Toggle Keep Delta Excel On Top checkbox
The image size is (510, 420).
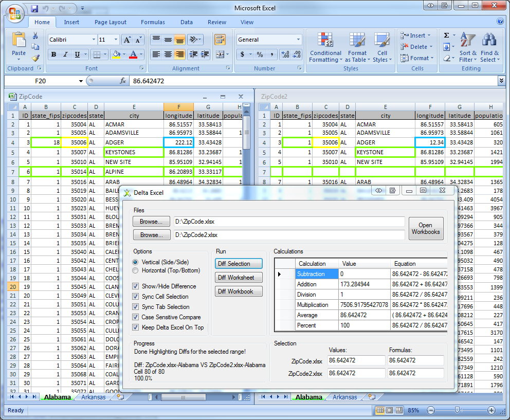[136, 327]
